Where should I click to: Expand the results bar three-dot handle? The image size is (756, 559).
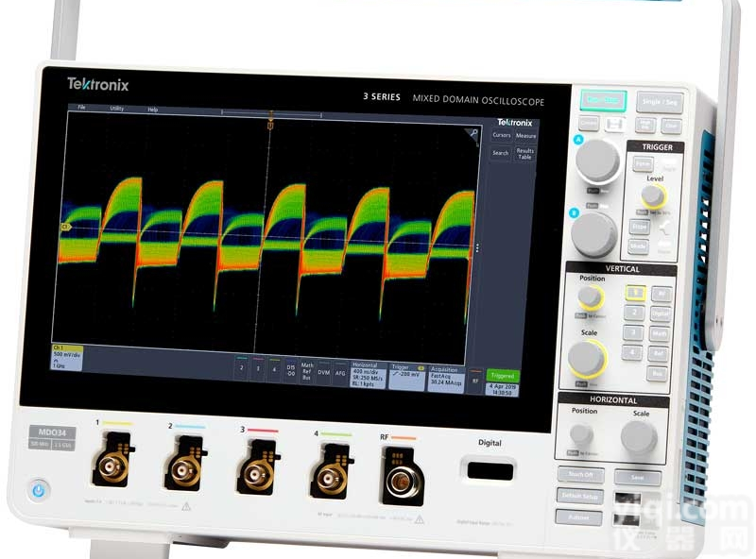[x=478, y=248]
